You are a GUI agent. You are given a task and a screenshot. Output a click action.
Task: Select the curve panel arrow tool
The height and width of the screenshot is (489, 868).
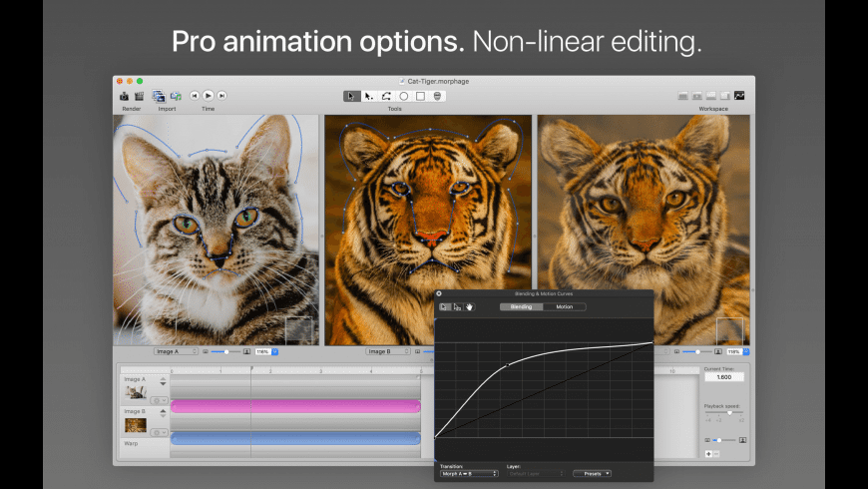click(x=444, y=306)
